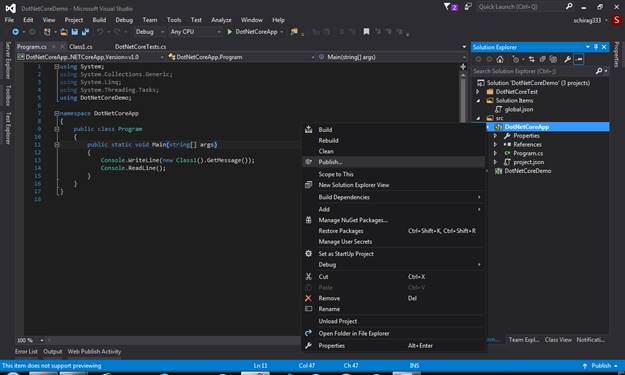The image size is (625, 375).
Task: Collapse the Solution Items folder
Action: (478, 100)
